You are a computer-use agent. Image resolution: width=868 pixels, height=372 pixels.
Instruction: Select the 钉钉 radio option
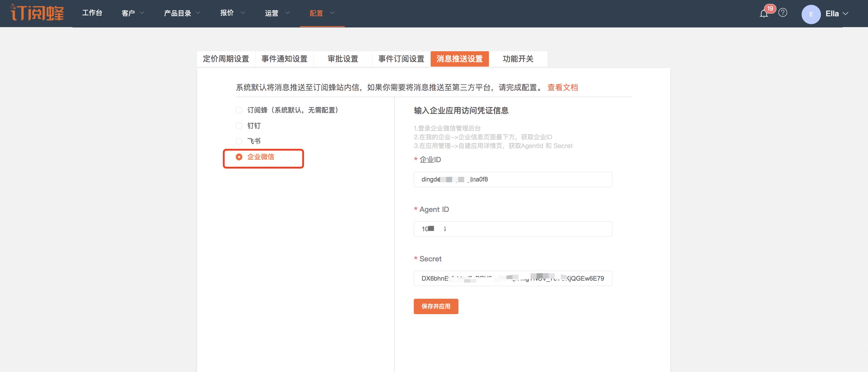coord(239,126)
